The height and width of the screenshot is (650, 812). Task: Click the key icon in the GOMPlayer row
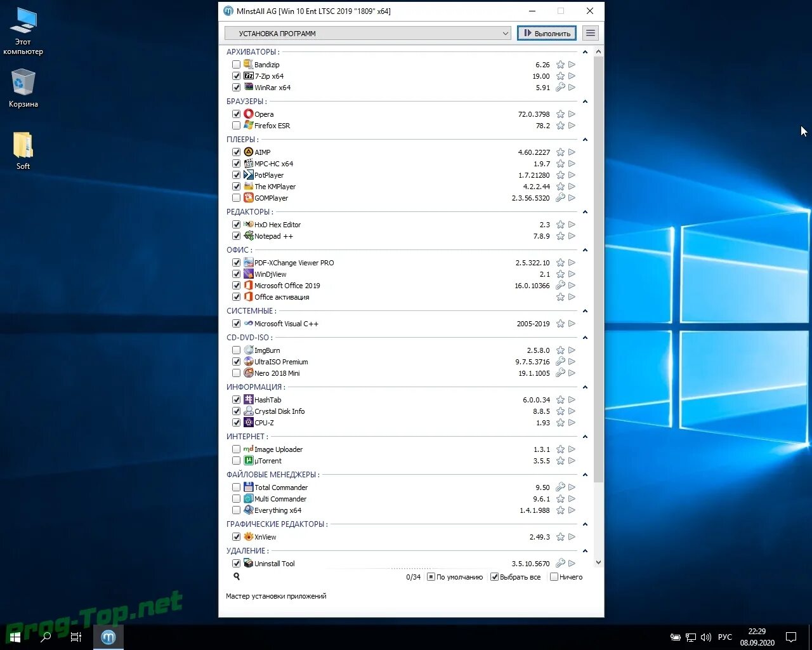(560, 198)
